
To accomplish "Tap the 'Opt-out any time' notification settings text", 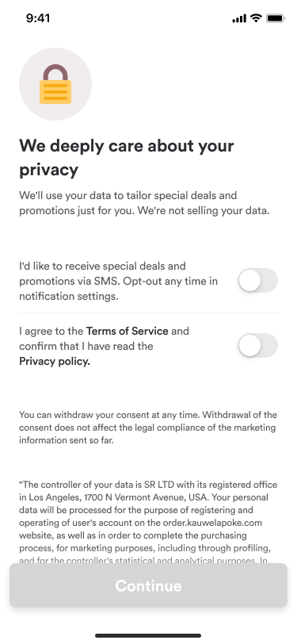I will 119,289.
